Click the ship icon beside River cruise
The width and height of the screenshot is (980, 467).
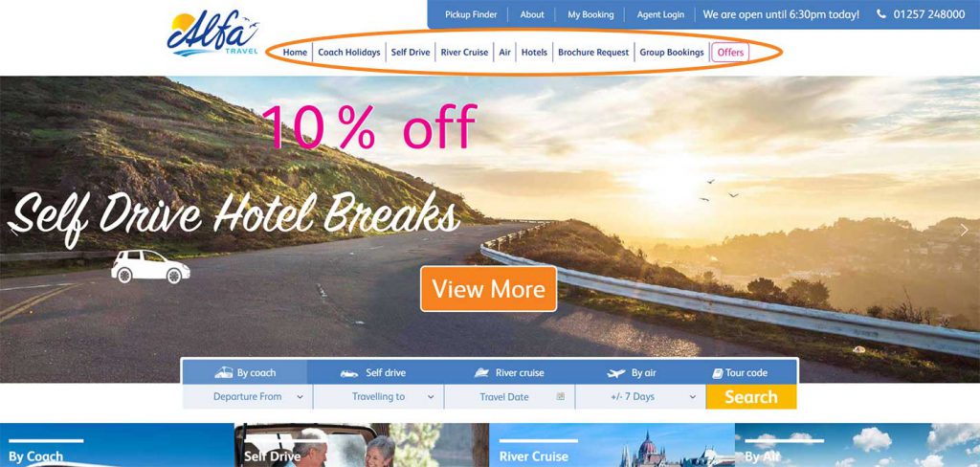[x=481, y=372]
